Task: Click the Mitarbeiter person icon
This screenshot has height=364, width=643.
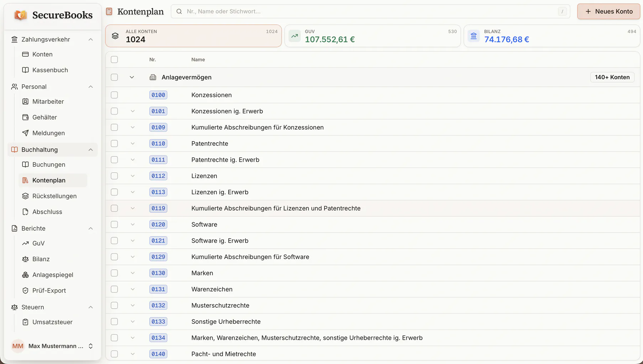Action: click(x=25, y=101)
